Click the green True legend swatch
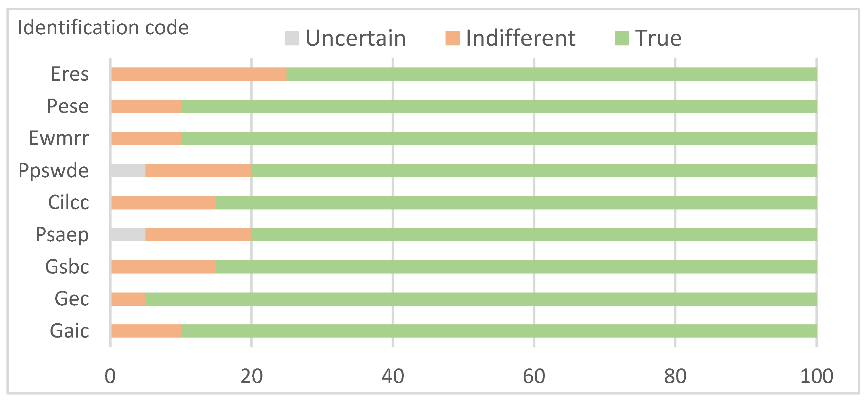868x403 pixels. pyautogui.click(x=622, y=38)
